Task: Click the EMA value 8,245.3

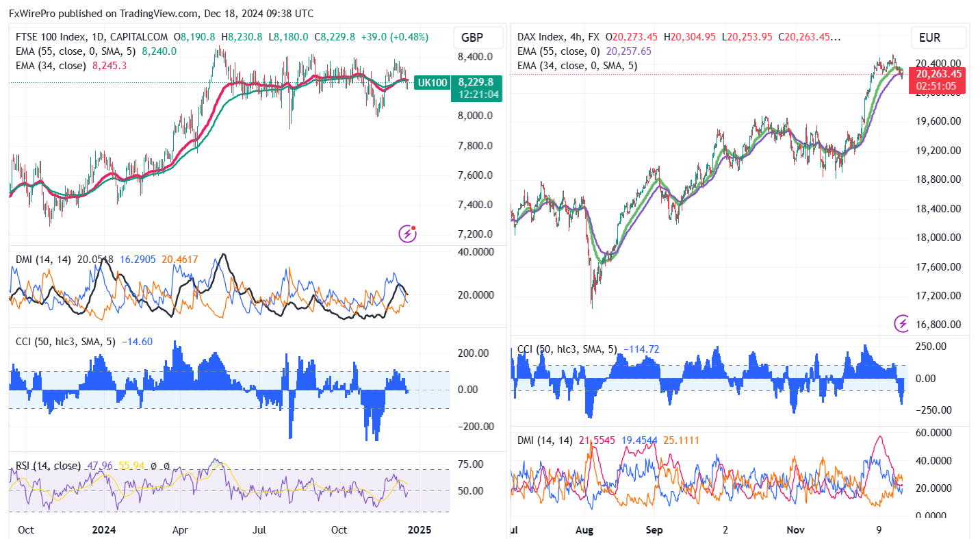Action: pyautogui.click(x=109, y=66)
